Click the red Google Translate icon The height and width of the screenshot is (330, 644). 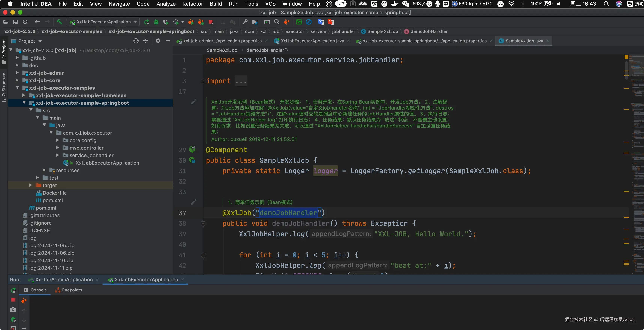[x=330, y=22]
